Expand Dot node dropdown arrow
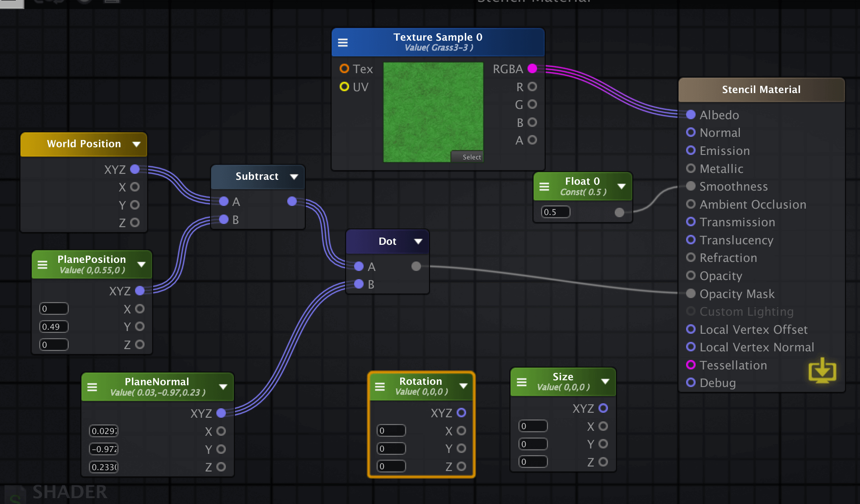Viewport: 860px width, 504px height. (418, 241)
